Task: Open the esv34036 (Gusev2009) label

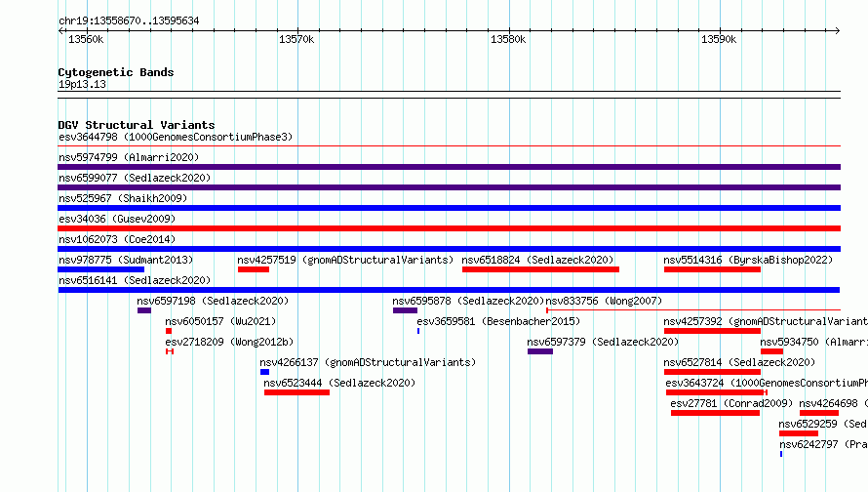Action: [117, 219]
